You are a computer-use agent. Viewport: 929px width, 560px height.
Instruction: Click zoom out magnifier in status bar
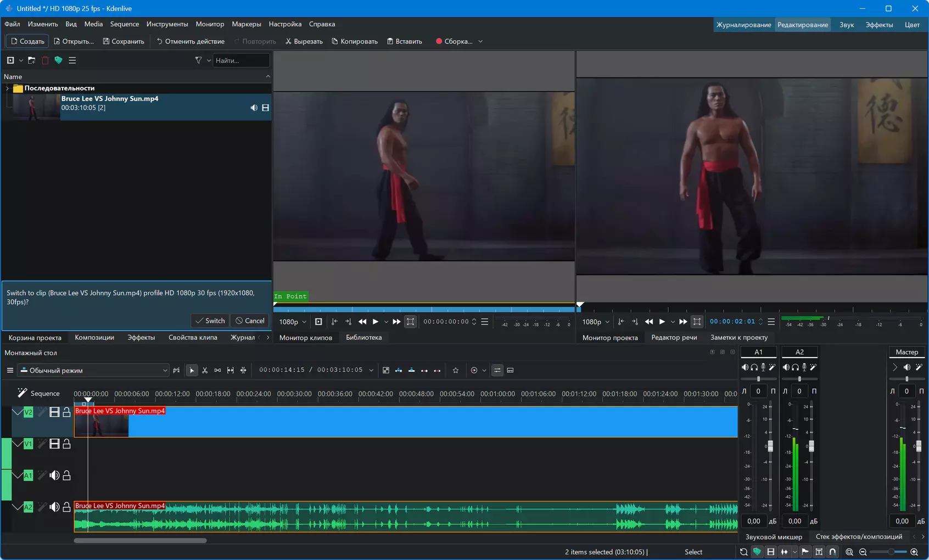(x=863, y=552)
